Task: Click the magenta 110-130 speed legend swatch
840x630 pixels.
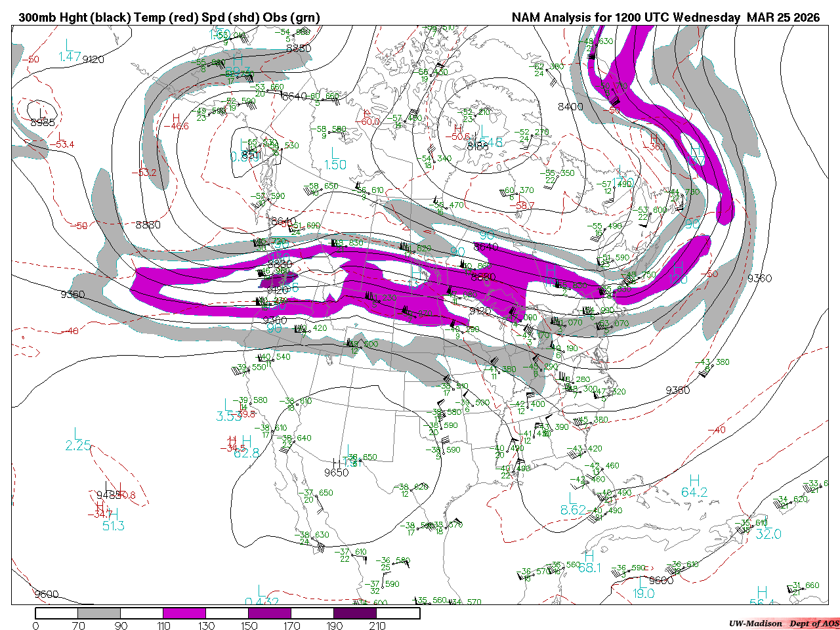Action: [184, 613]
